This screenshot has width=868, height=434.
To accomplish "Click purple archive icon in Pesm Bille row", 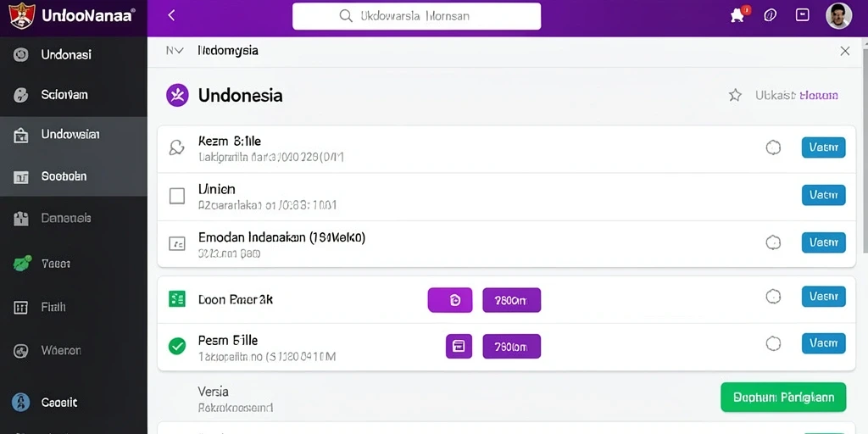I will click(x=459, y=347).
